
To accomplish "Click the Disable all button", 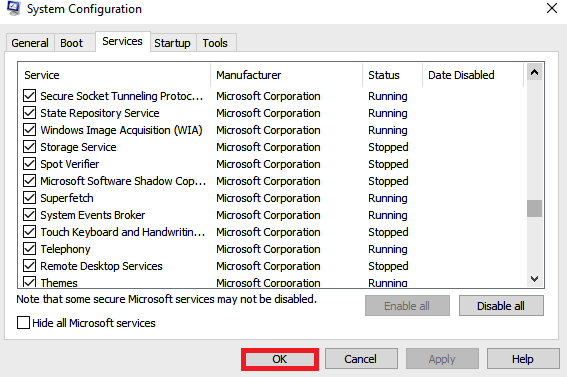I will pos(501,306).
